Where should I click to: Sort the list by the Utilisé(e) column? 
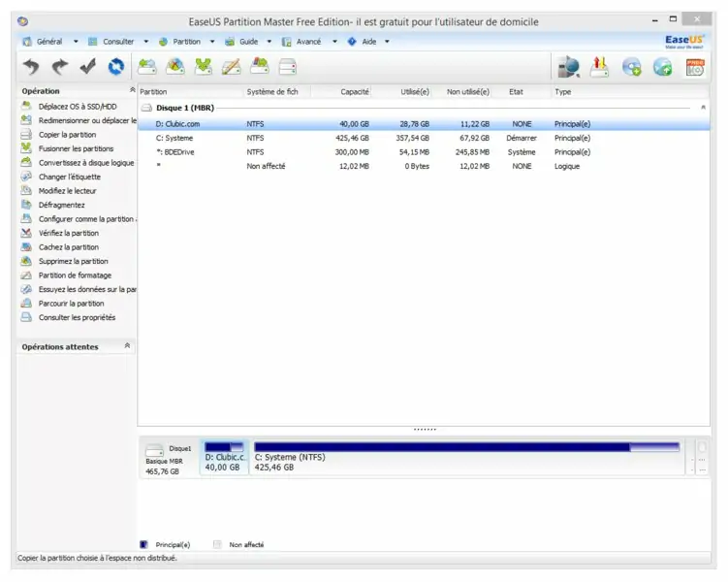point(415,92)
